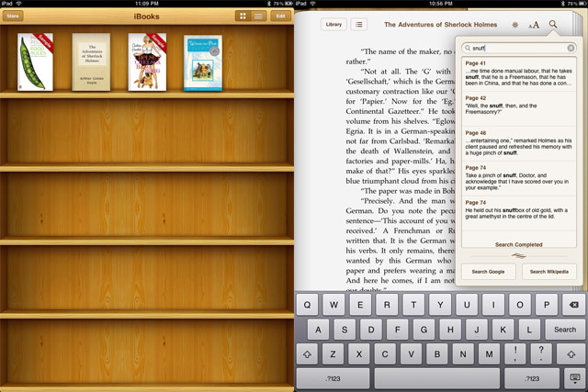Tap the Edit button on the bookshelf
This screenshot has width=588, height=392.
pyautogui.click(x=280, y=16)
